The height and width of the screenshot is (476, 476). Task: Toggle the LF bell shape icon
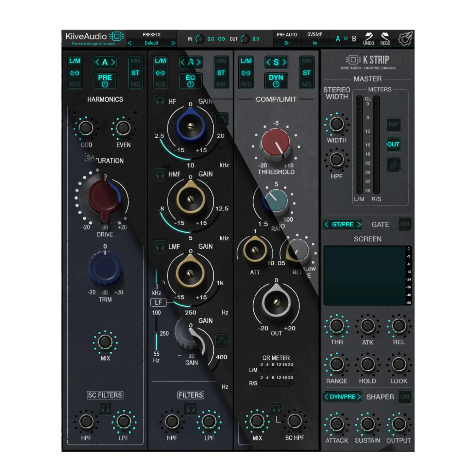222,340
